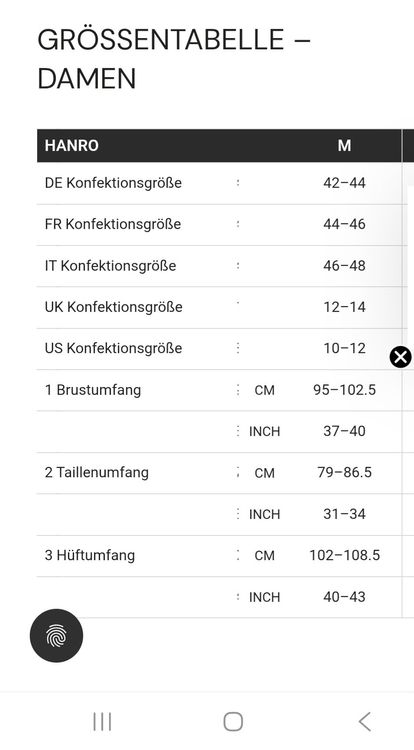Click the 1 Brustumfang label
This screenshot has width=414, height=750.
click(x=93, y=390)
